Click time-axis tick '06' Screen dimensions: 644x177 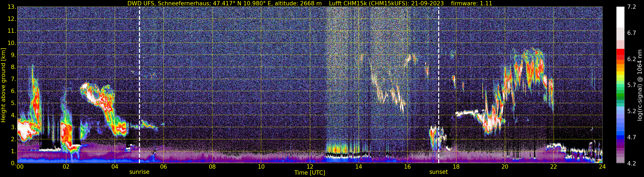coord(164,167)
